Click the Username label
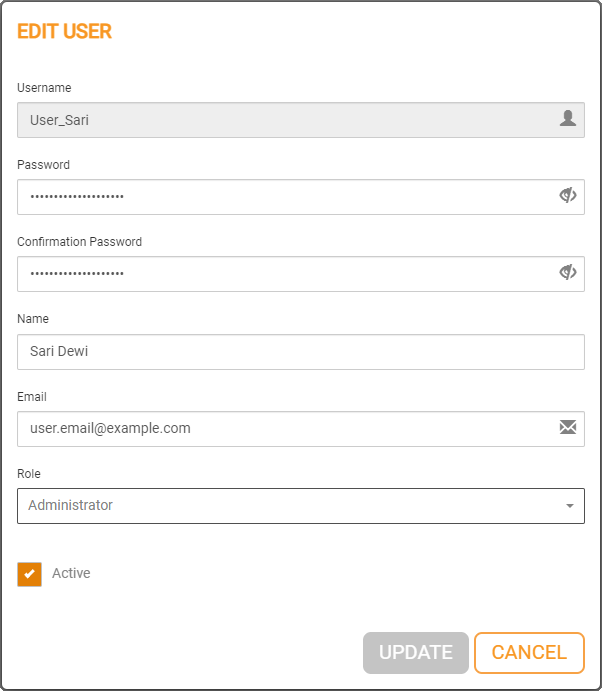 [44, 88]
